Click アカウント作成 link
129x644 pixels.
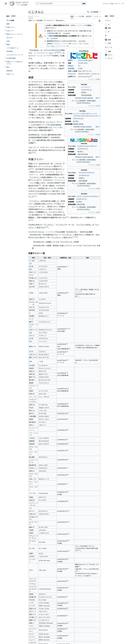(108, 4)
